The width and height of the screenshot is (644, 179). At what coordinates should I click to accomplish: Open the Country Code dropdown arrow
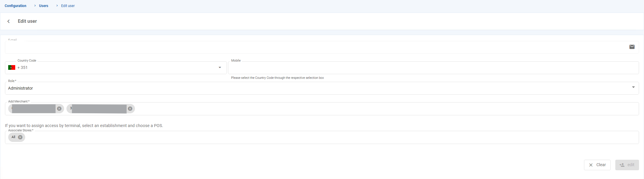point(220,68)
